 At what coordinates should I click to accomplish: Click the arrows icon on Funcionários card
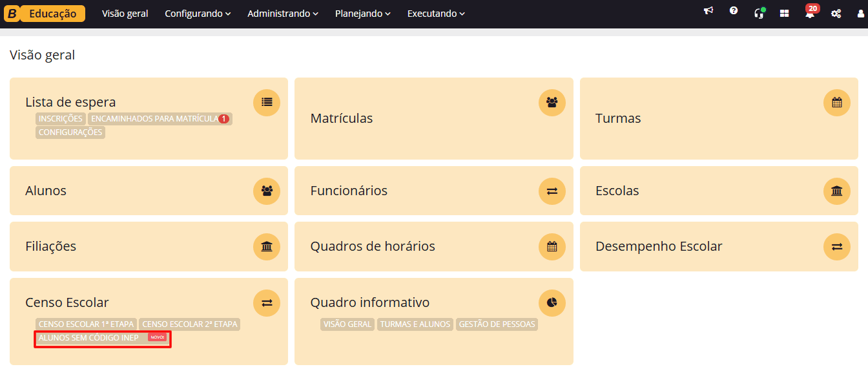coord(552,191)
